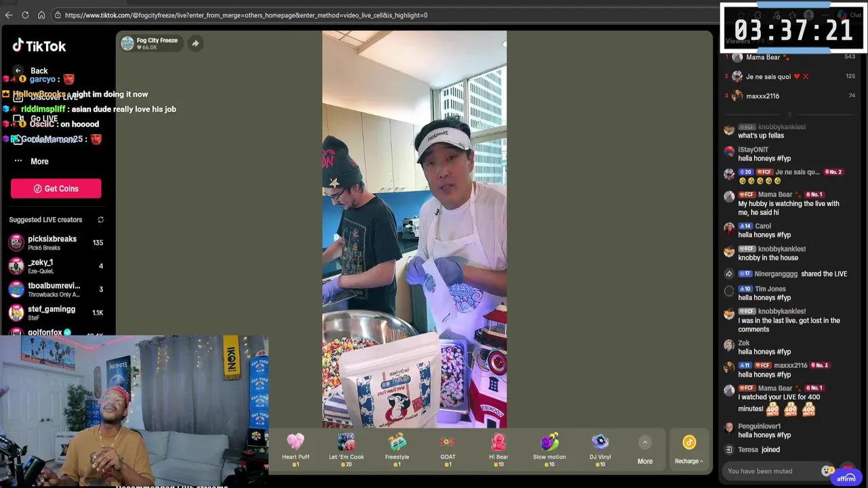Screen dimensions: 868x488
Task: Go back with browser back arrow
Action: (x=9, y=15)
